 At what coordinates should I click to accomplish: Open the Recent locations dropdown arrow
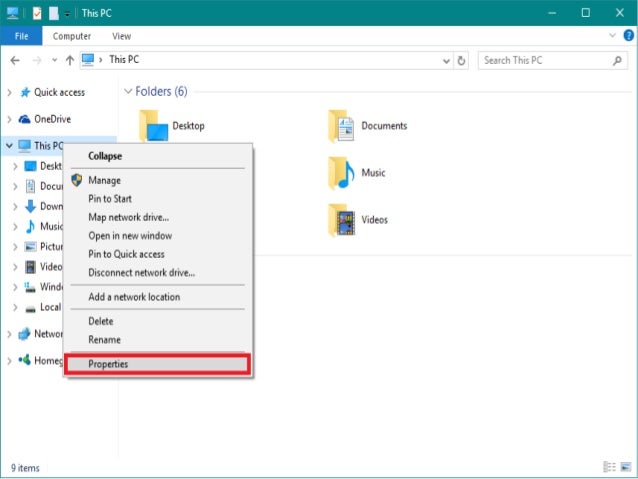tap(55, 60)
